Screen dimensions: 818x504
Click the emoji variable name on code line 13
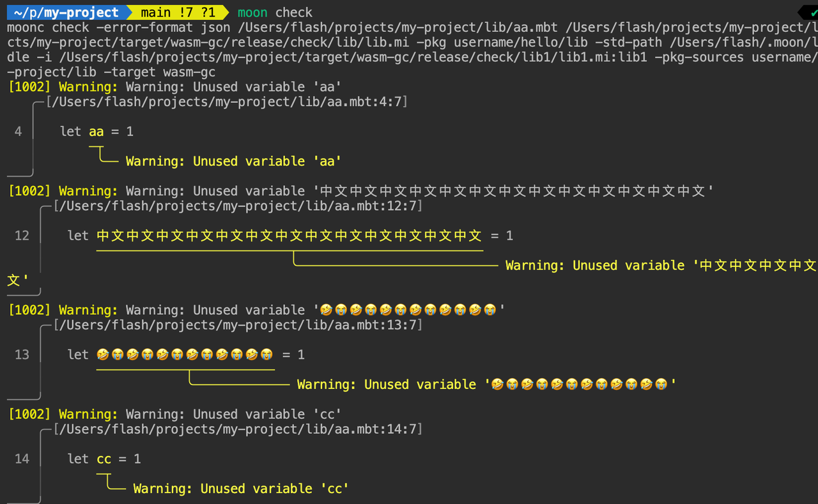185,355
